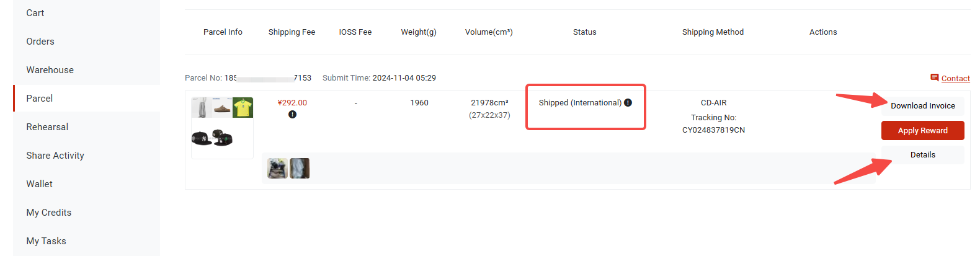View the second parcel photo thumbnail
The width and height of the screenshot is (980, 256).
pyautogui.click(x=300, y=168)
